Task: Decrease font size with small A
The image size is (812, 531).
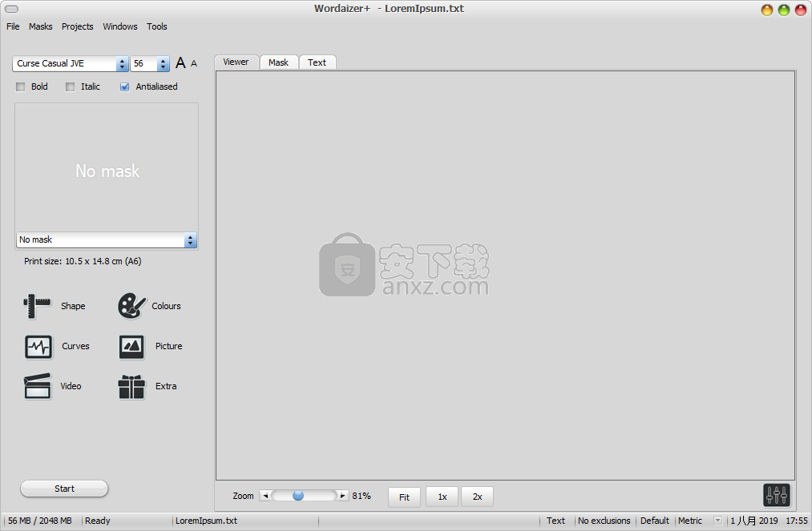Action: [194, 63]
